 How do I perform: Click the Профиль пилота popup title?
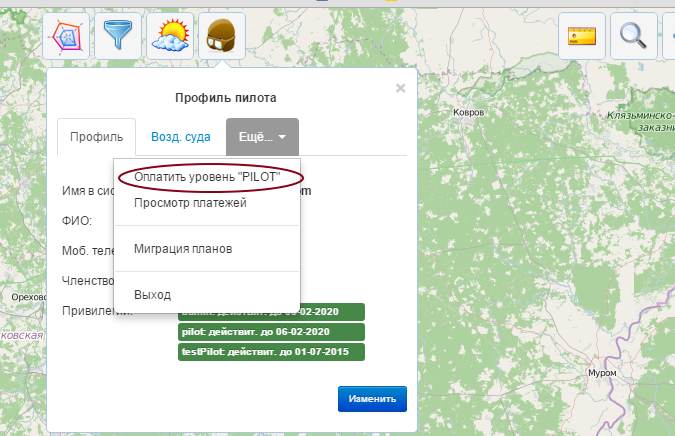click(226, 98)
